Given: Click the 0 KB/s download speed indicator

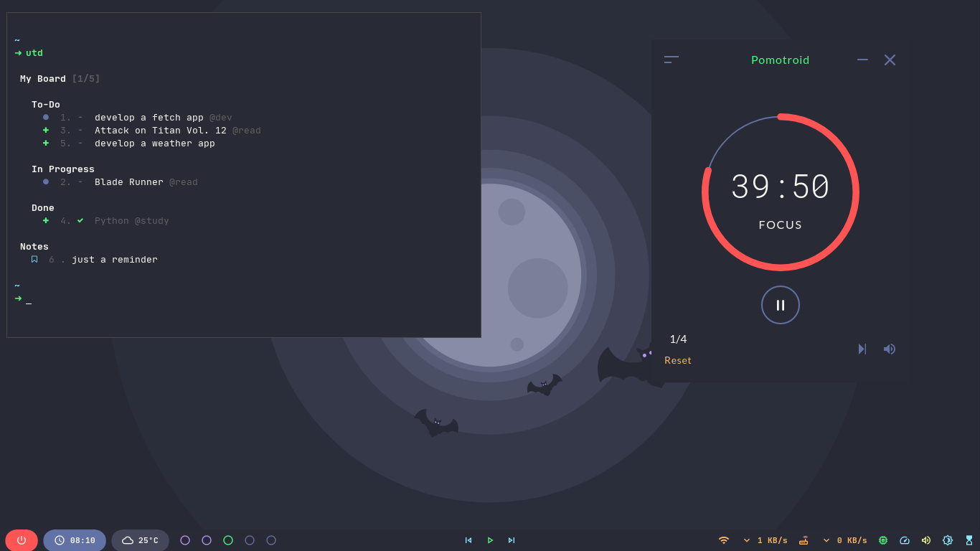Looking at the screenshot, I should [845, 540].
